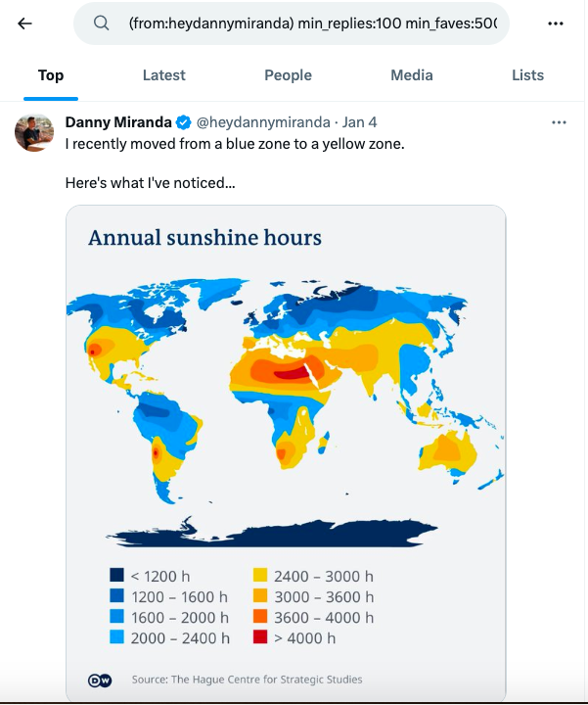Switch to the Top tab
Image resolution: width=588 pixels, height=705 pixels.
(51, 75)
